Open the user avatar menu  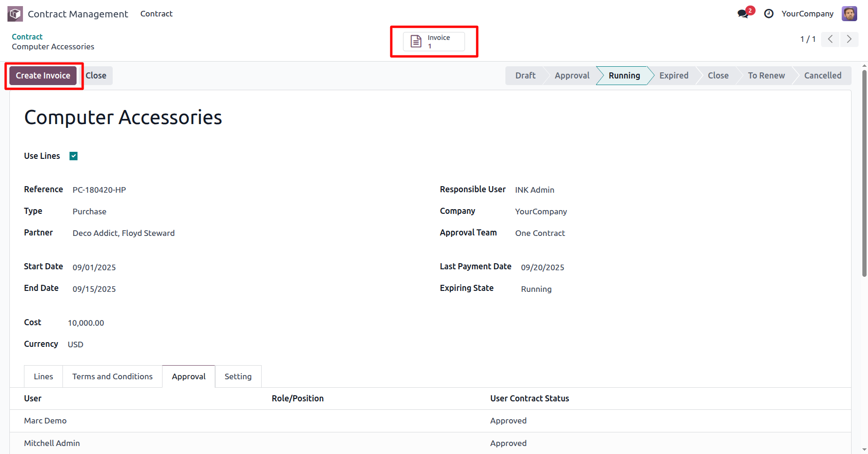[x=849, y=14]
